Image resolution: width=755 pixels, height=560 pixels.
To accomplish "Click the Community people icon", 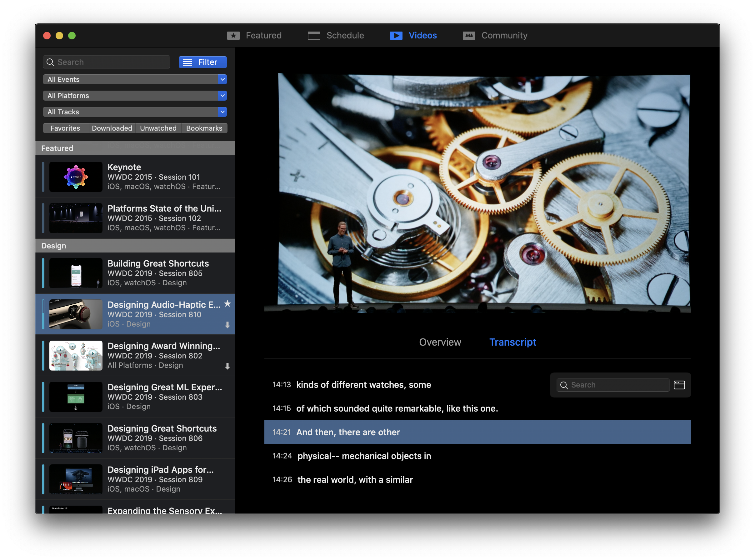I will [x=469, y=36].
